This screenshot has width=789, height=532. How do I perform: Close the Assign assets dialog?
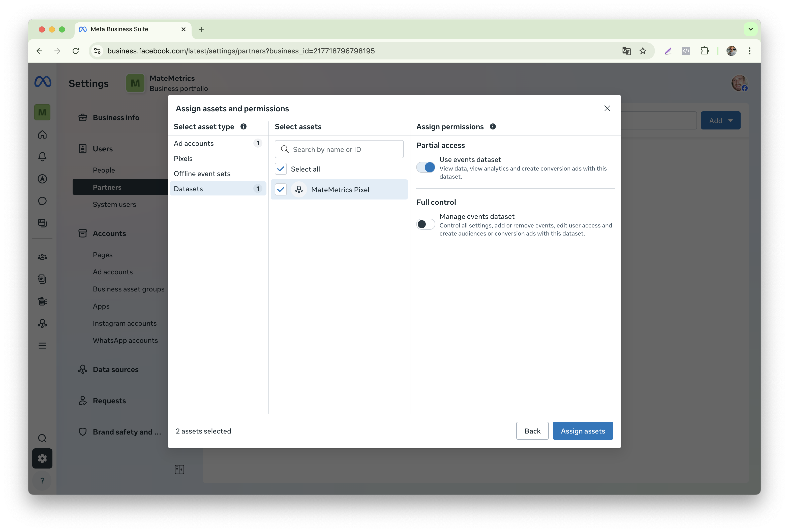coord(607,108)
